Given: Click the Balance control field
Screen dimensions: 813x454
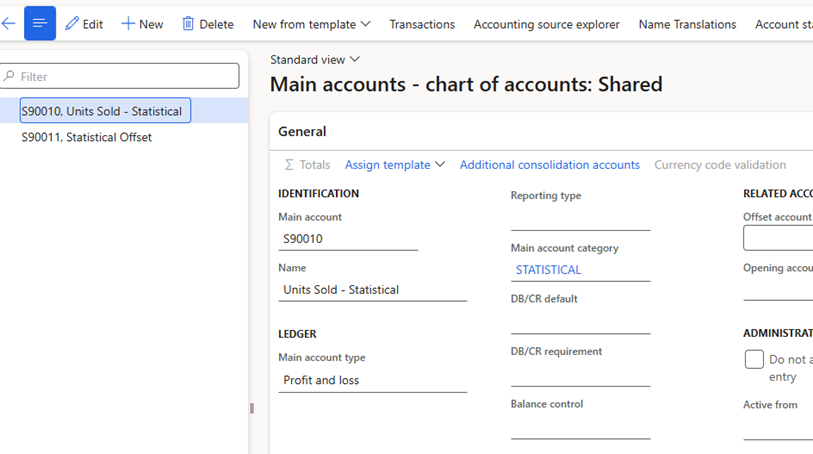Looking at the screenshot, I should pyautogui.click(x=580, y=428).
